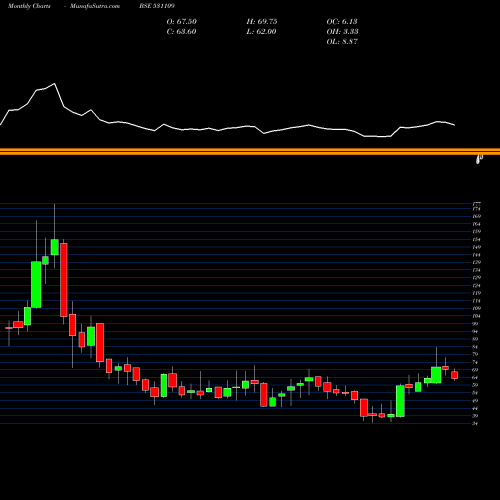Select the open value "O: 67.50"
The width and height of the screenshot is (500, 500).
point(182,22)
